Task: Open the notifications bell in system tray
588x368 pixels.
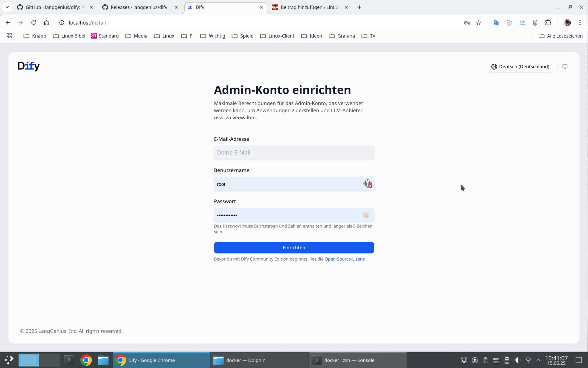Action: pos(464,360)
